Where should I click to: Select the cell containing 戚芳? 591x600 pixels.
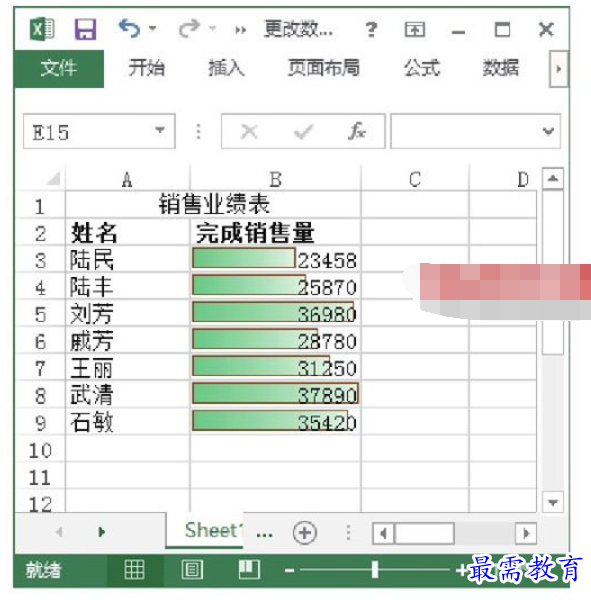pos(127,341)
